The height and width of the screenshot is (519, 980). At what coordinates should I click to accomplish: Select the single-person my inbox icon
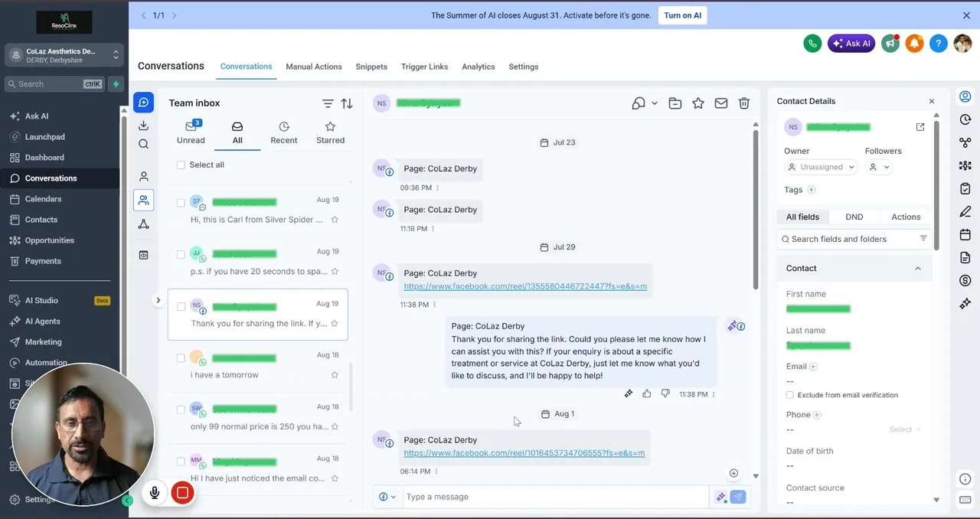click(143, 177)
